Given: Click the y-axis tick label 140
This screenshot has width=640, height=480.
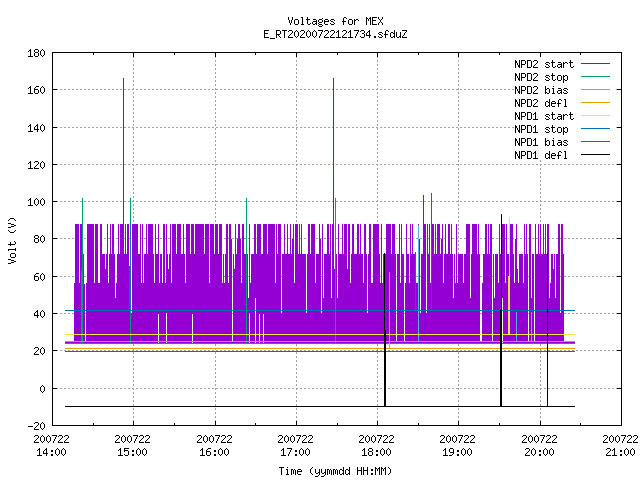Looking at the screenshot, I should (x=36, y=128).
